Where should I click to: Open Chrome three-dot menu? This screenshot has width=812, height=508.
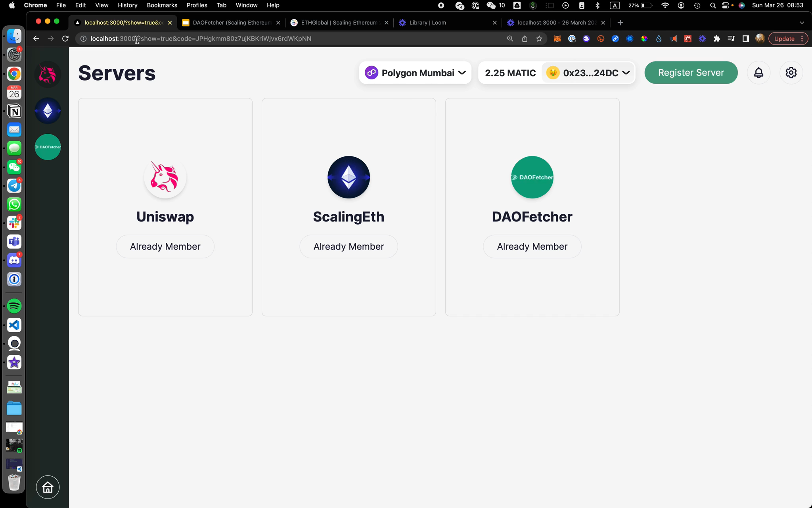click(x=802, y=38)
